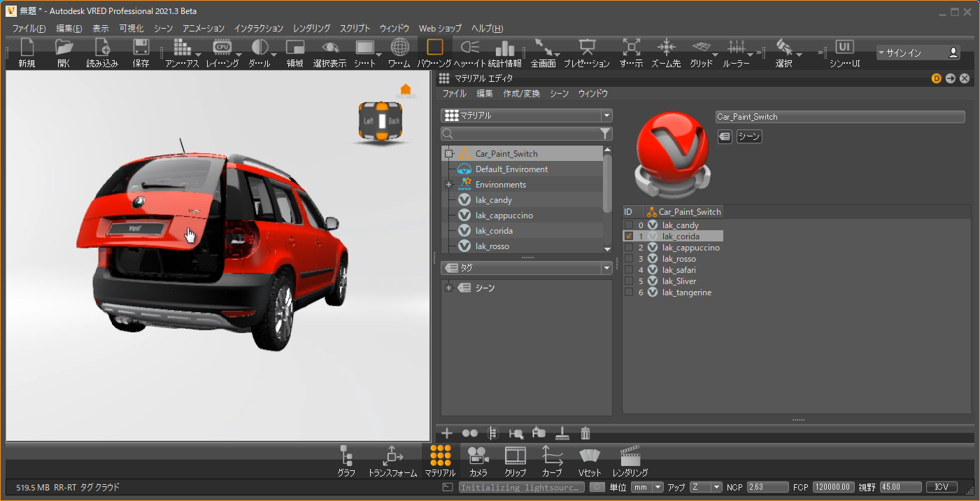Viewport: 980px width, 501px height.
Task: Show 統計情報 statistics icon
Action: [x=505, y=48]
